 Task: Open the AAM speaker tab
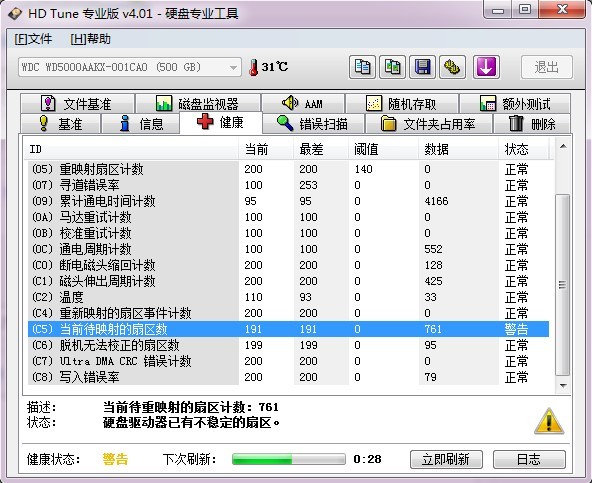[303, 103]
